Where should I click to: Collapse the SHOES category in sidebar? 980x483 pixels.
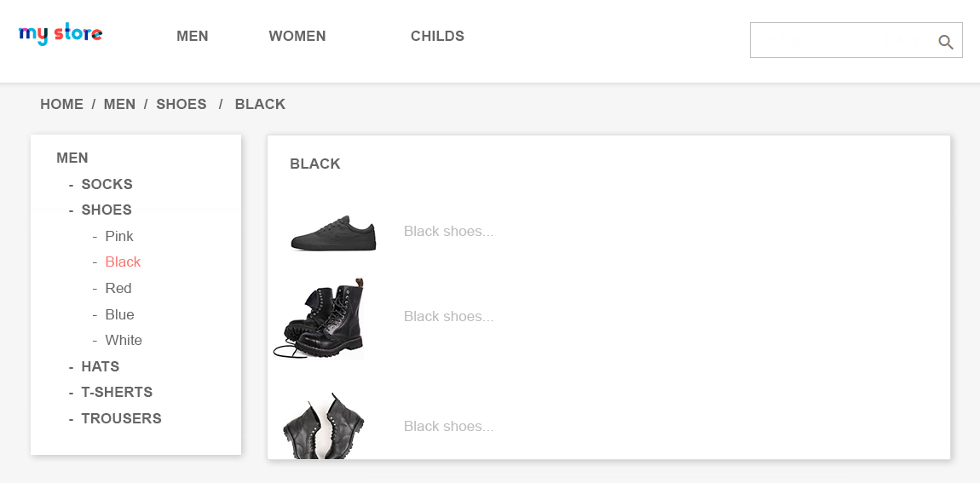click(107, 210)
